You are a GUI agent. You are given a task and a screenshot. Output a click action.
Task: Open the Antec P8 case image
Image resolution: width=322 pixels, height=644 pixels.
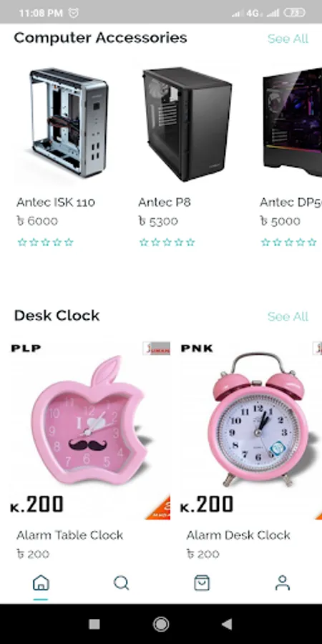click(x=187, y=123)
